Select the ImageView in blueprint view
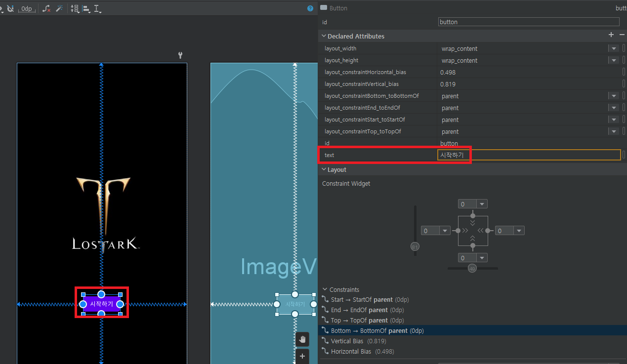627x364 pixels. (x=278, y=267)
